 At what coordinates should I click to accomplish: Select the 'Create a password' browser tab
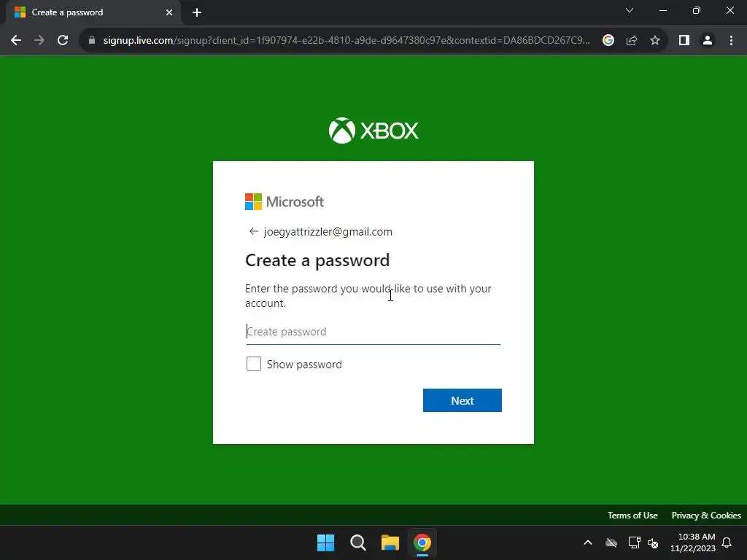93,12
